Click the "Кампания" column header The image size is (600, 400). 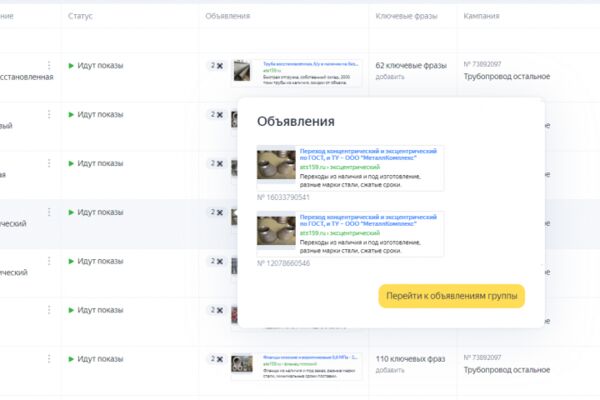[x=481, y=16]
